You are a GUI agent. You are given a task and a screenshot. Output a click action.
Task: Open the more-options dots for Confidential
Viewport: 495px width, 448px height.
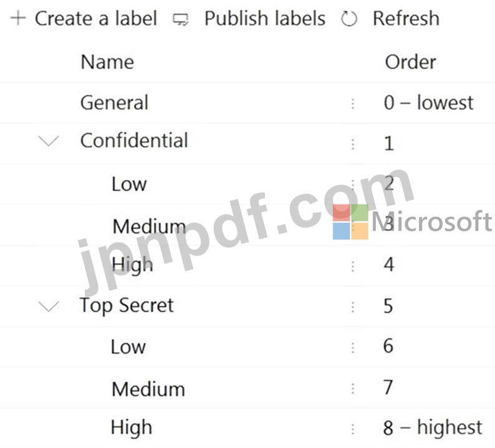[353, 144]
